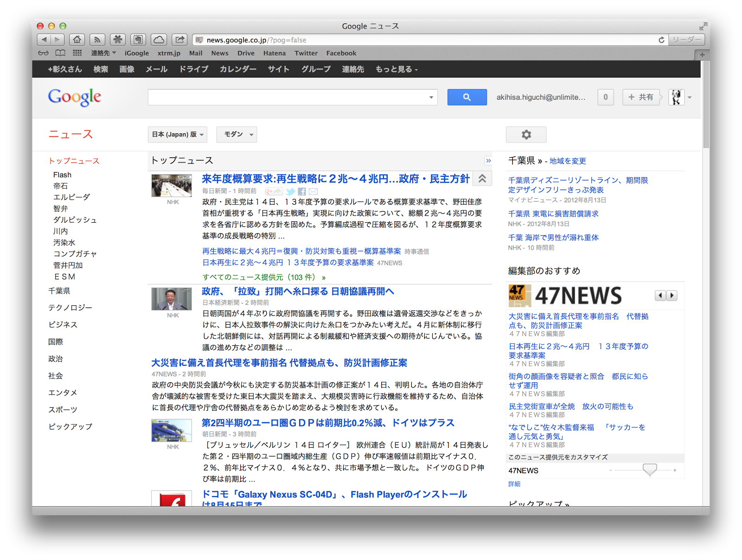Go forward with Safari's forward arrow

tap(58, 40)
